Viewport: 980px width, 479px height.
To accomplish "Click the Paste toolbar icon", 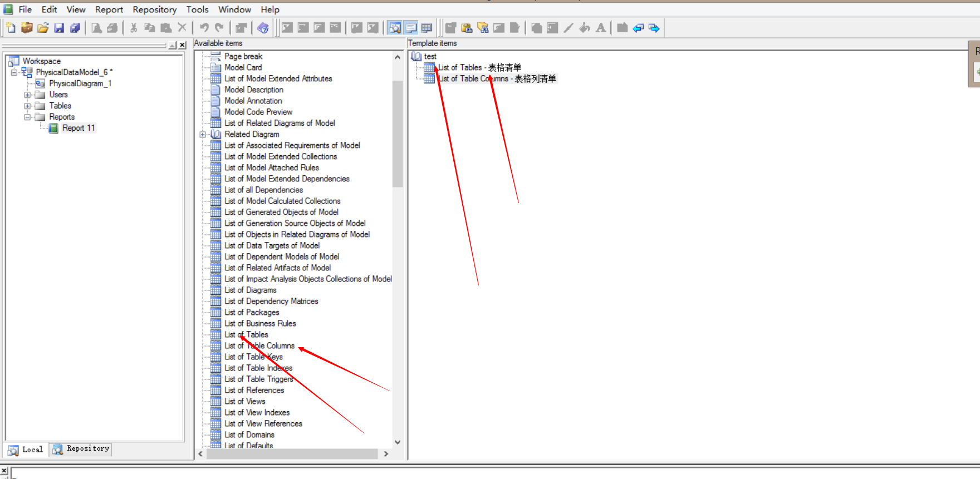I will click(166, 28).
